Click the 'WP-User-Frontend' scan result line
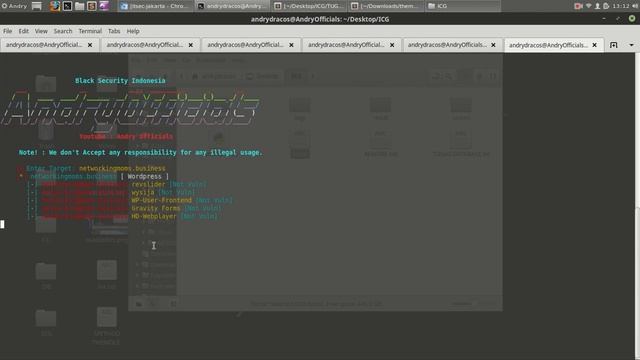640x360 pixels. tap(129, 200)
